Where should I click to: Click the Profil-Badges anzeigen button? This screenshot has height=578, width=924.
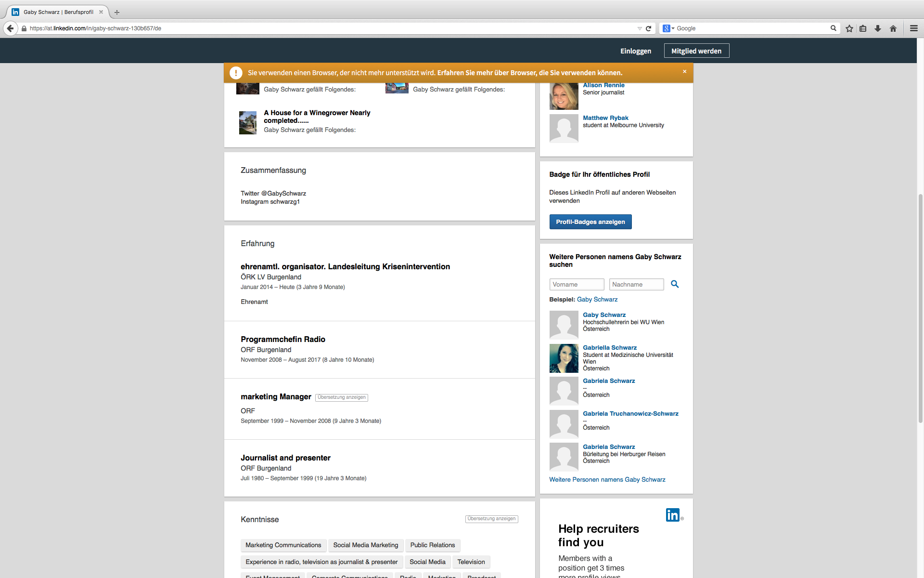pyautogui.click(x=590, y=222)
